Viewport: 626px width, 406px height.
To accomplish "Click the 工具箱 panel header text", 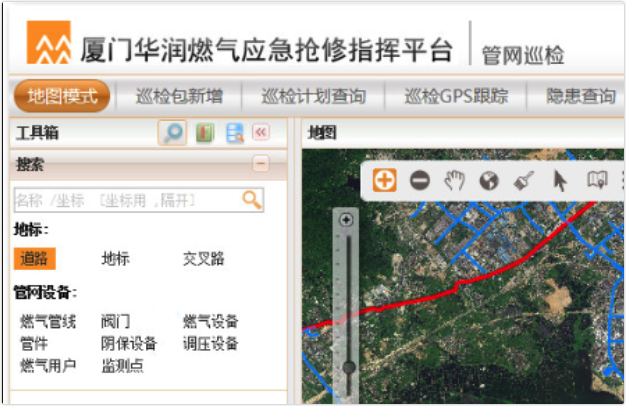I will [x=37, y=133].
